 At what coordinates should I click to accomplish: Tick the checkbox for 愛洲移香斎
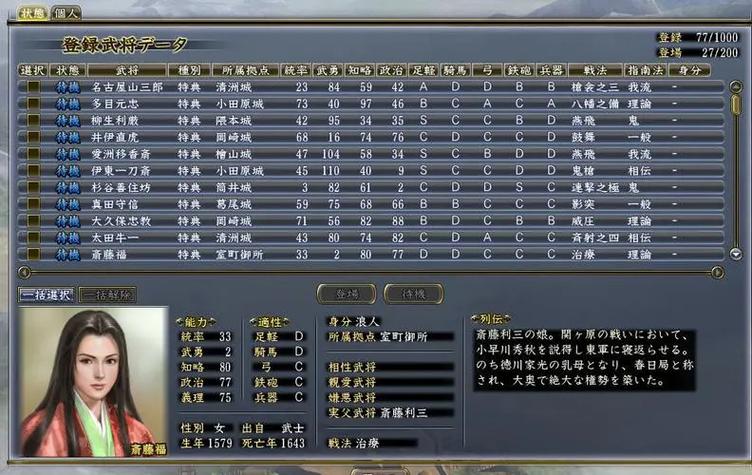point(33,154)
